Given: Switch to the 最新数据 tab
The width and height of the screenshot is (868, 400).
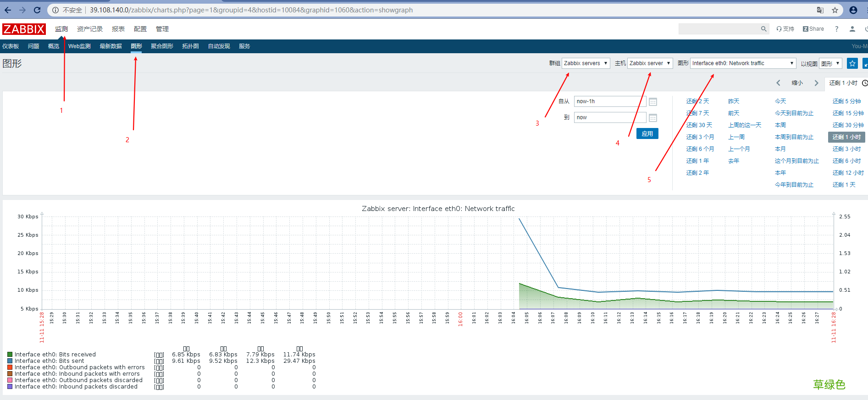Looking at the screenshot, I should point(111,46).
